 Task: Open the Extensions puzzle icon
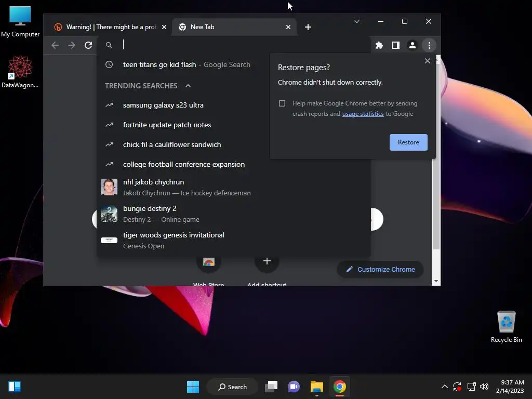pos(379,45)
